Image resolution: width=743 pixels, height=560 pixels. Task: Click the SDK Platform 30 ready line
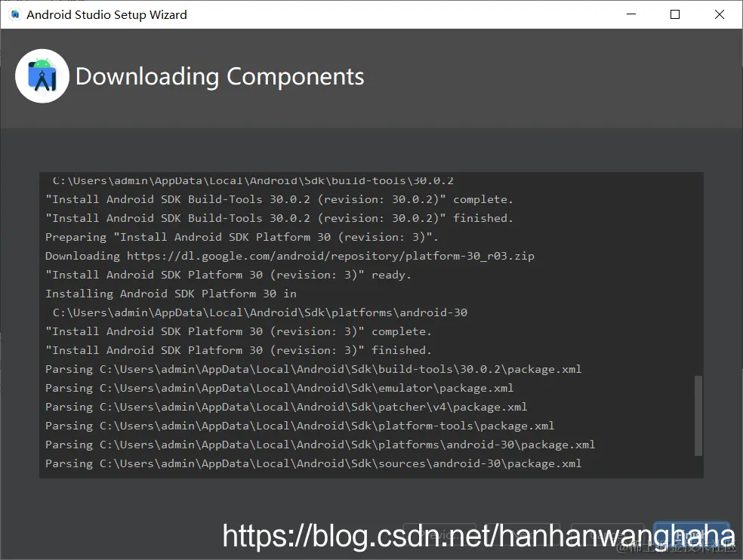(228, 275)
